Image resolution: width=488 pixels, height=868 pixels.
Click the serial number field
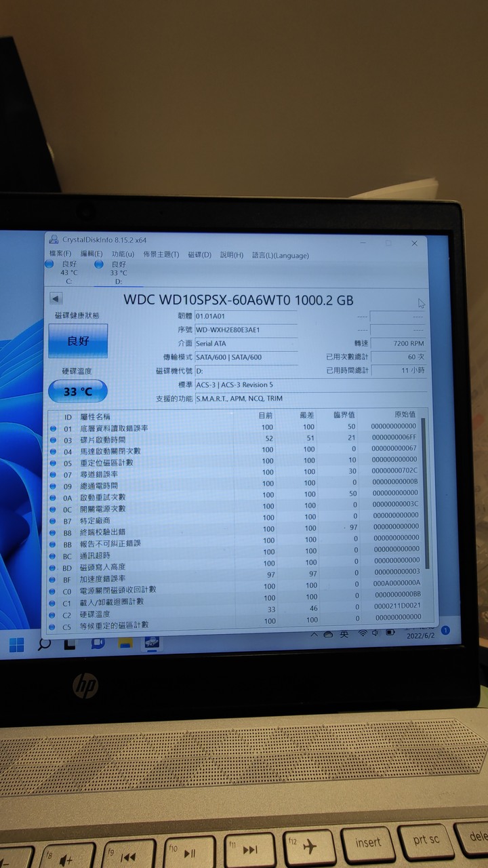click(x=246, y=330)
